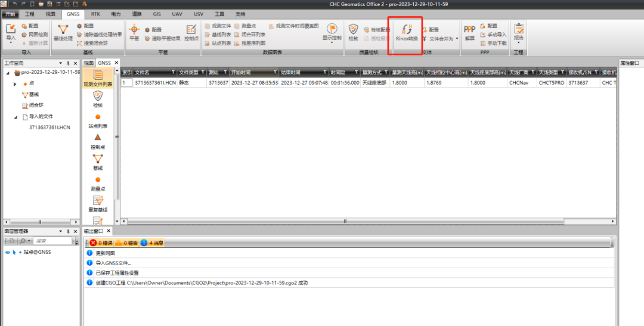
Task: Switch to the 工程 ribbon tab
Action: click(x=30, y=14)
